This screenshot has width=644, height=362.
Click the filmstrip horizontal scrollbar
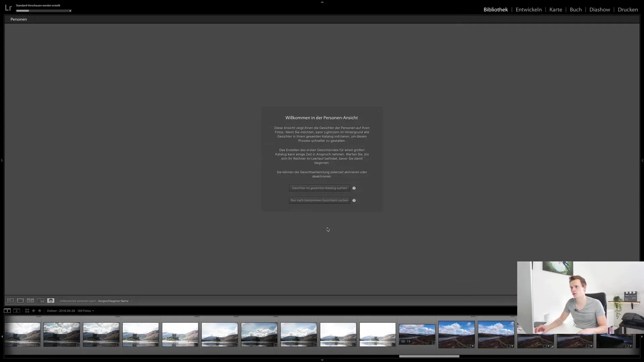click(x=429, y=356)
